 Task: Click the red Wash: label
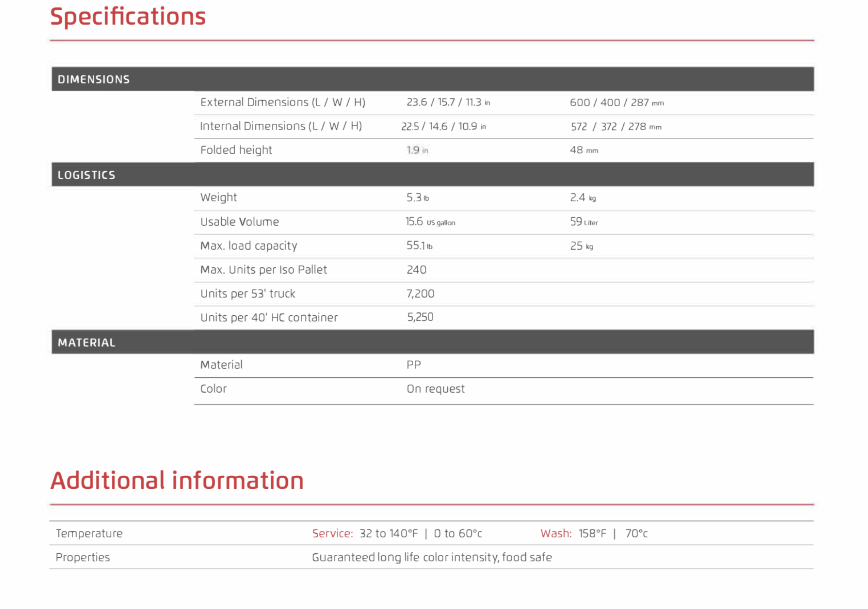click(555, 533)
